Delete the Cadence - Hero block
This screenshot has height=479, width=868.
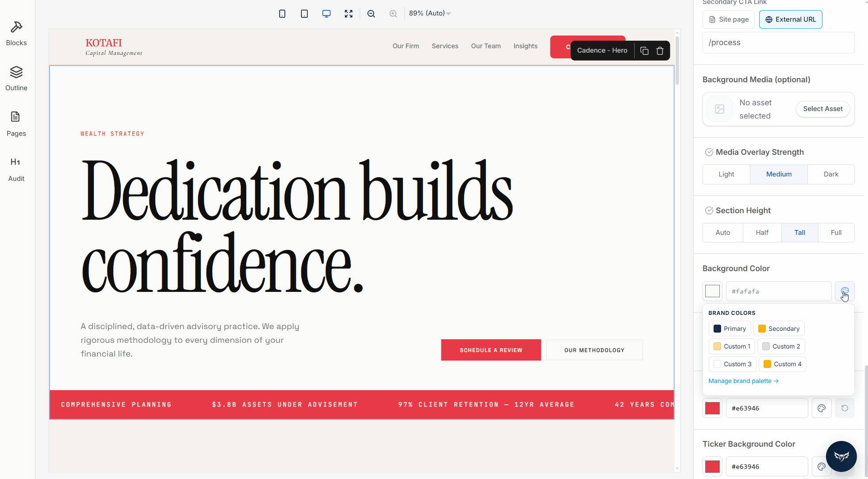(x=660, y=50)
